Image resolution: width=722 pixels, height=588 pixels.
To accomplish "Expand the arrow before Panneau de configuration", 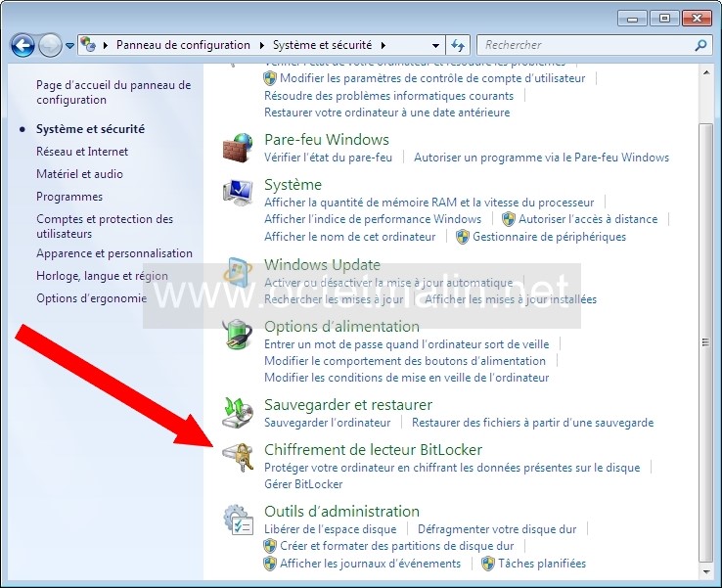I will pyautogui.click(x=106, y=45).
